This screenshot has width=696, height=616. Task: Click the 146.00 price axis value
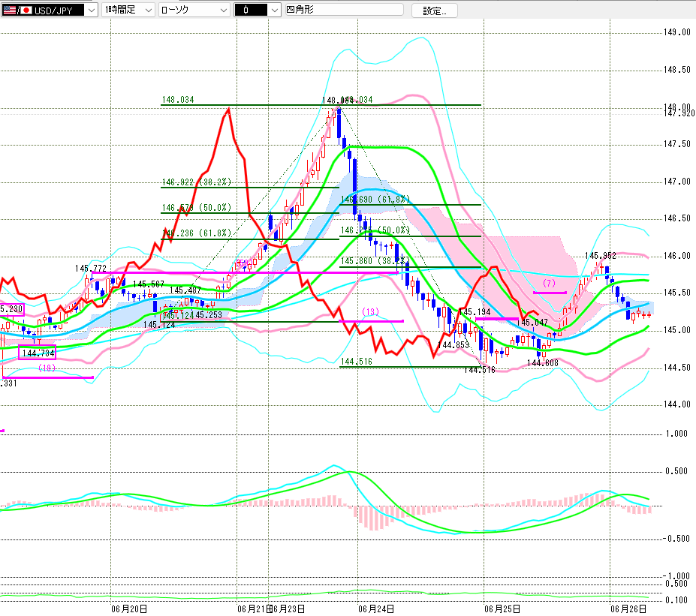(677, 256)
